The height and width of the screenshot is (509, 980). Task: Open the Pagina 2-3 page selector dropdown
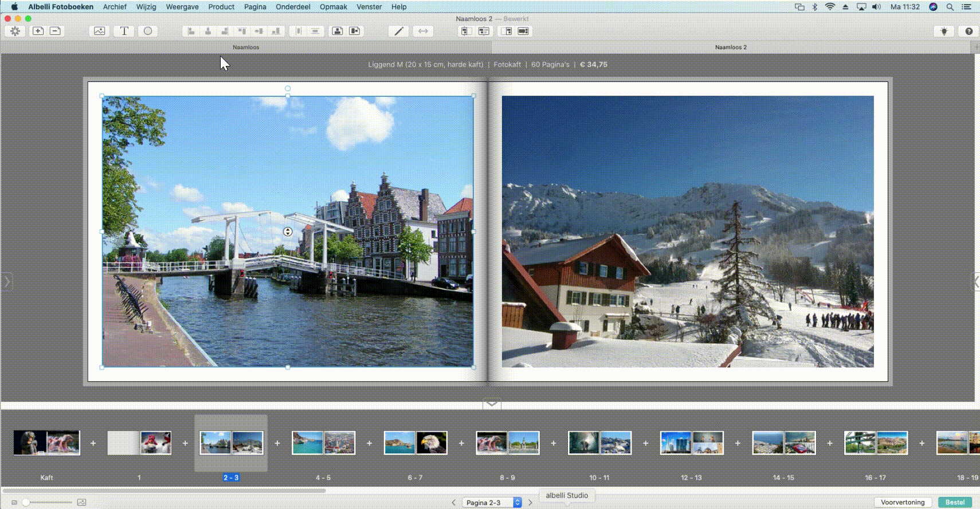tap(492, 502)
